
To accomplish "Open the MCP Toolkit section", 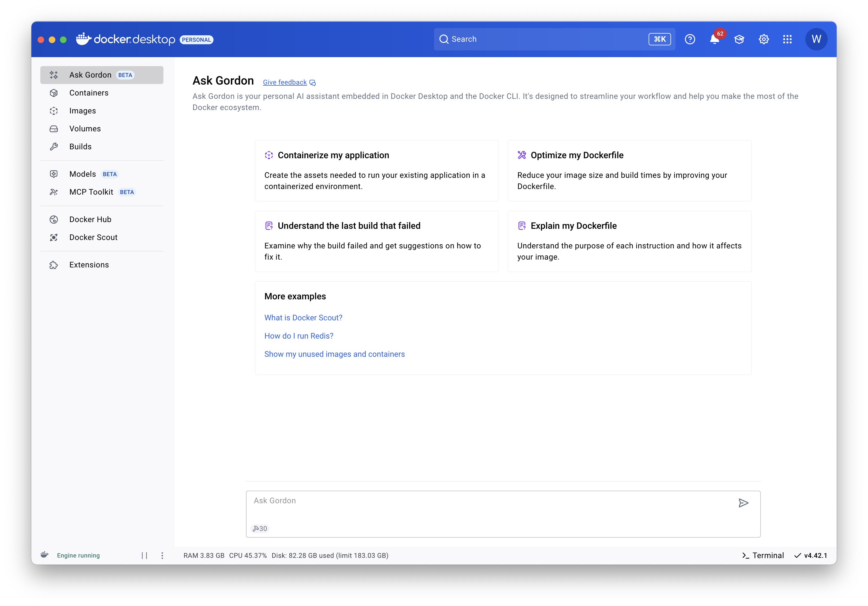I will click(91, 192).
